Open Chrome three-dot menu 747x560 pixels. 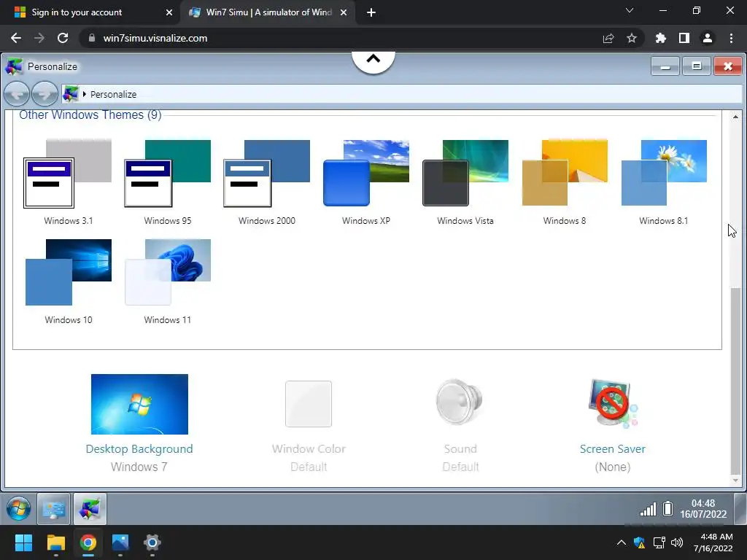(x=731, y=38)
